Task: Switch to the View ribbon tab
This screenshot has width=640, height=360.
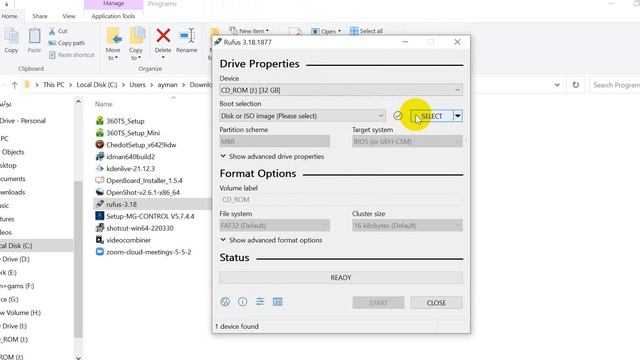Action: point(69,16)
